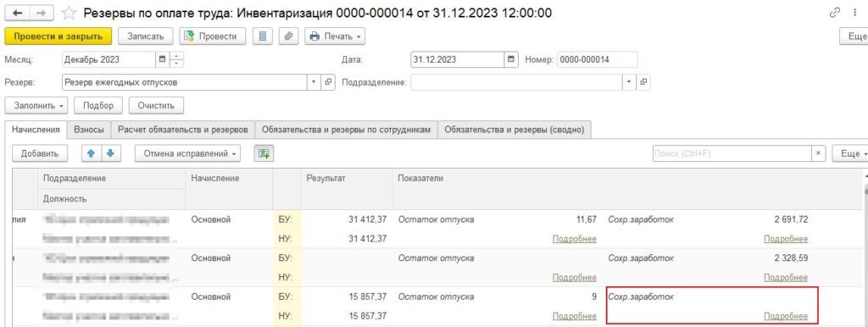The image size is (868, 327).
Task: Focus the Номер field 0000-000014
Action: coord(598,60)
